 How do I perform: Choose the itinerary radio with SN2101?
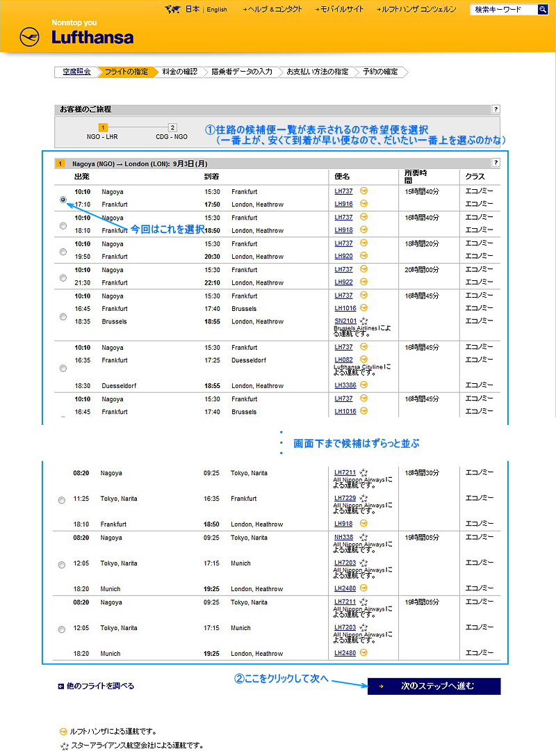(x=63, y=316)
